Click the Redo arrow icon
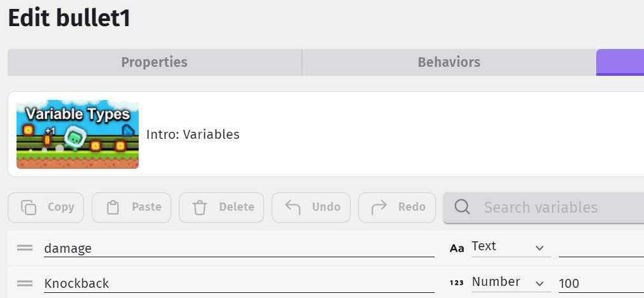 (379, 207)
